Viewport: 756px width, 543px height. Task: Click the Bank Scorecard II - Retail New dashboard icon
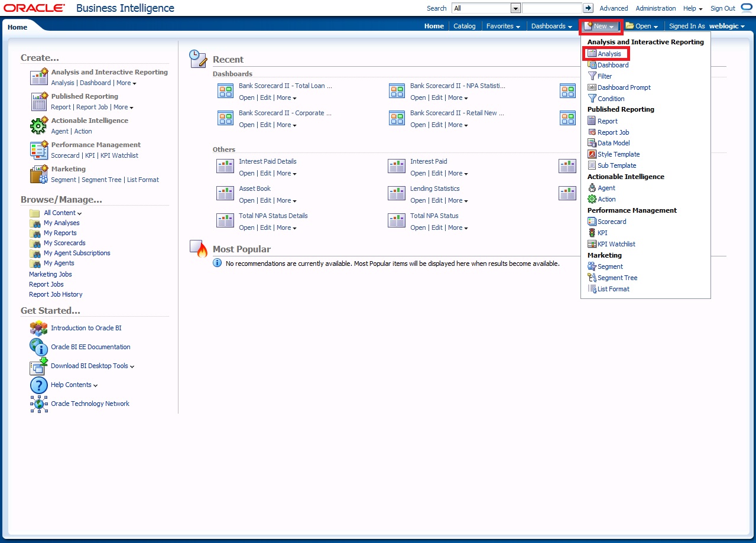point(397,118)
